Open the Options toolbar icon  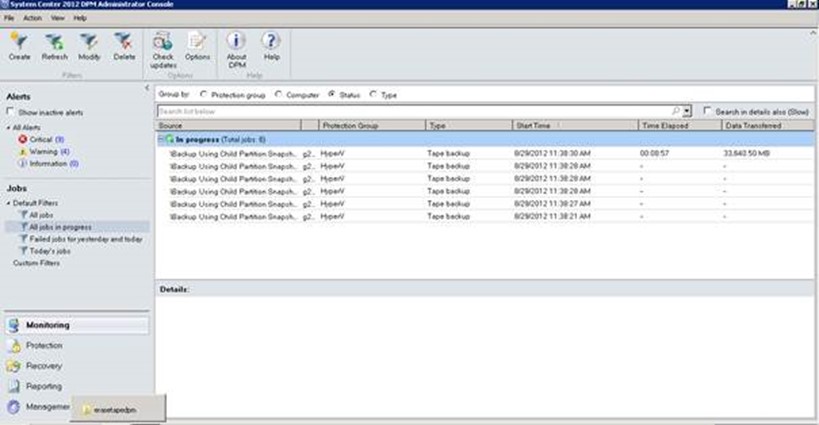(197, 41)
